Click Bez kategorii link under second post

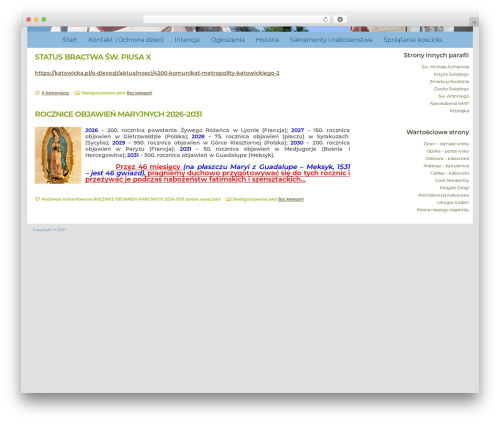(x=291, y=199)
